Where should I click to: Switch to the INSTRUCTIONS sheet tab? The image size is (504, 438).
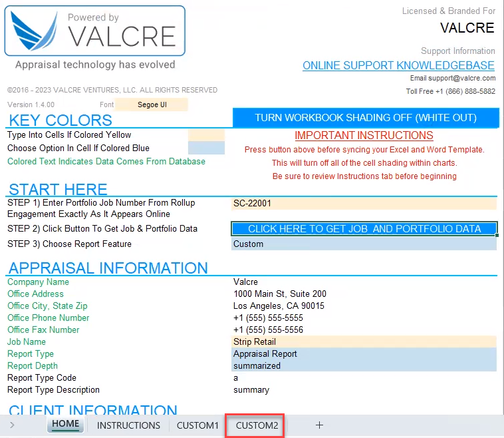click(128, 425)
